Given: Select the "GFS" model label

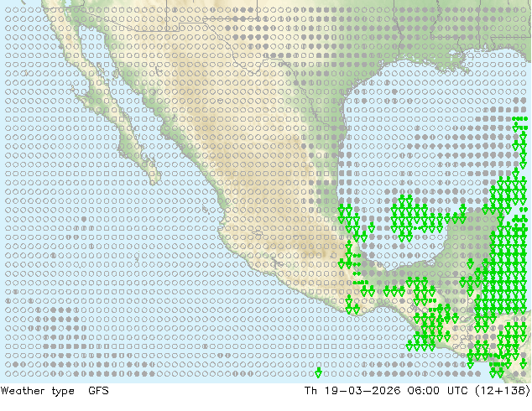Looking at the screenshot, I should click(x=99, y=391).
